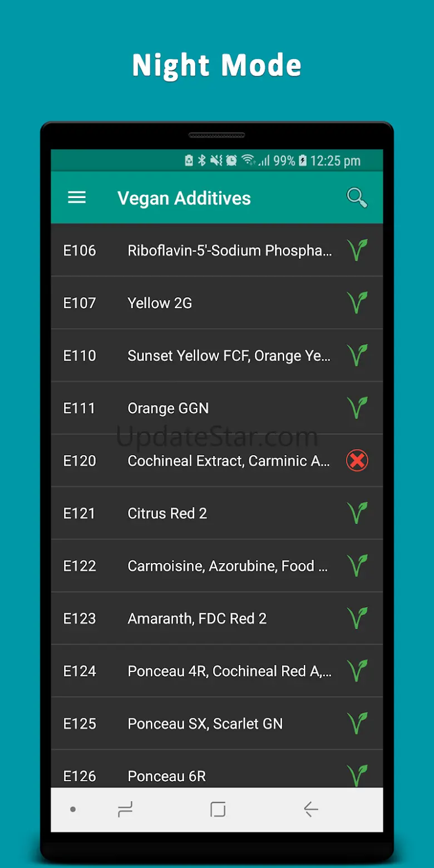434x868 pixels.
Task: Select the Ponceau SX, Scarlet GN row
Action: tap(205, 723)
